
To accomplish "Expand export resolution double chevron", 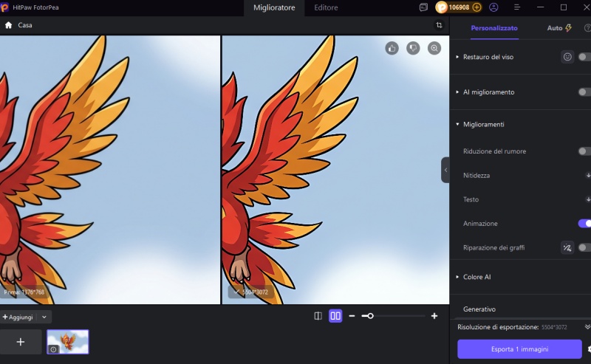I will click(x=587, y=326).
